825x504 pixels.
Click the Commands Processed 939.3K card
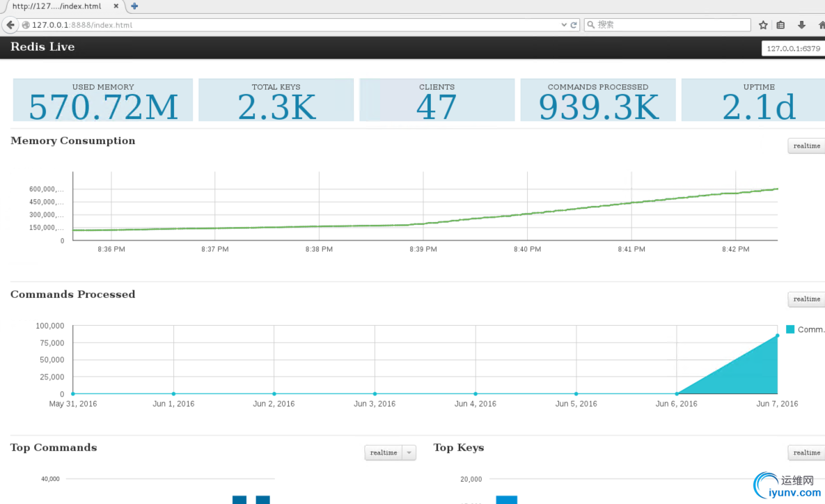click(598, 100)
